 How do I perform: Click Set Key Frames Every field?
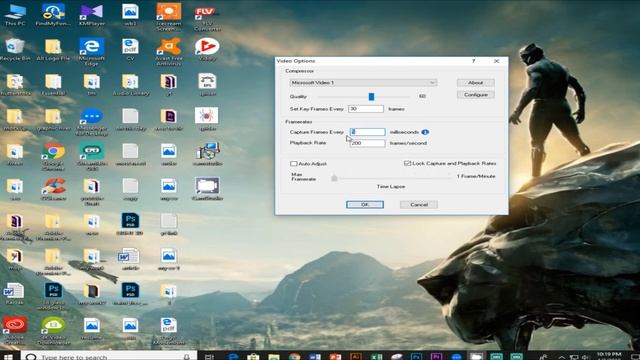[366, 109]
